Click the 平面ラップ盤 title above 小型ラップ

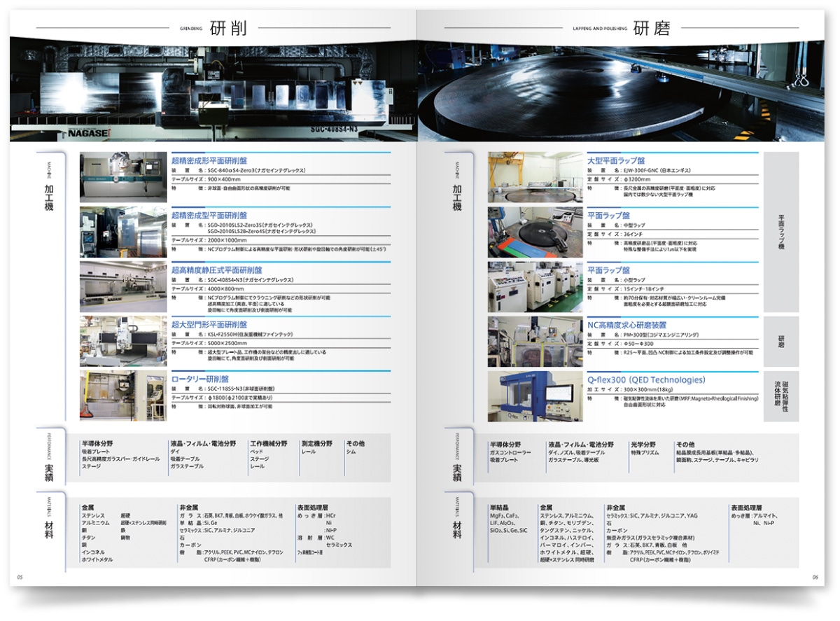(x=608, y=270)
